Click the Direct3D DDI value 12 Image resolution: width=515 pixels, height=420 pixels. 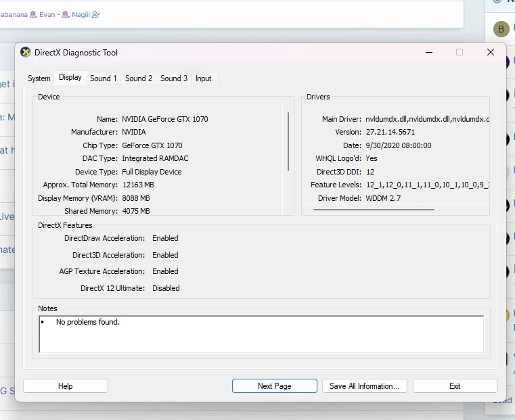370,172
